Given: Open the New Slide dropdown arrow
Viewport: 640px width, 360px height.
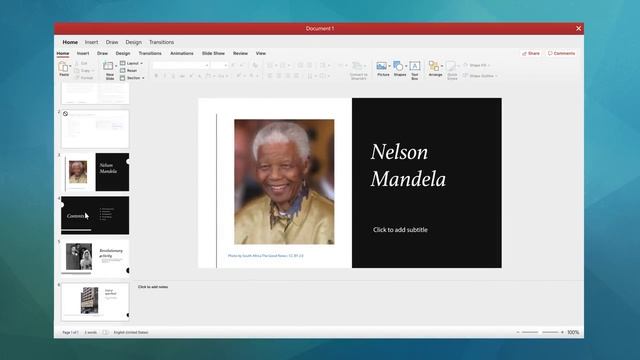Looking at the screenshot, I should click(116, 66).
